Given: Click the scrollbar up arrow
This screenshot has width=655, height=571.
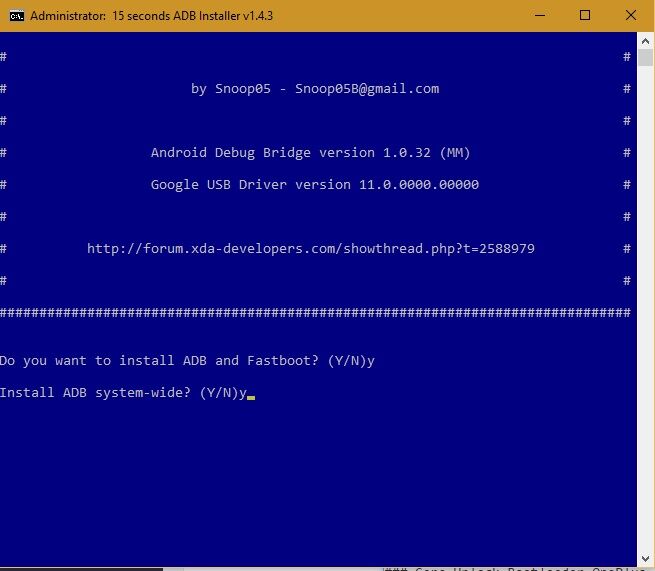Looking at the screenshot, I should pyautogui.click(x=645, y=41).
